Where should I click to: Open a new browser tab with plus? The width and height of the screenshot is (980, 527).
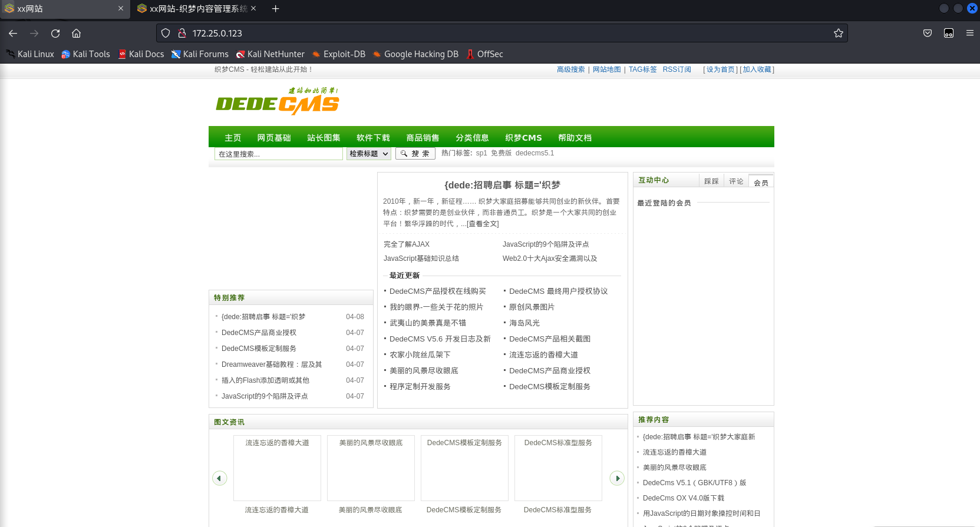pyautogui.click(x=275, y=9)
